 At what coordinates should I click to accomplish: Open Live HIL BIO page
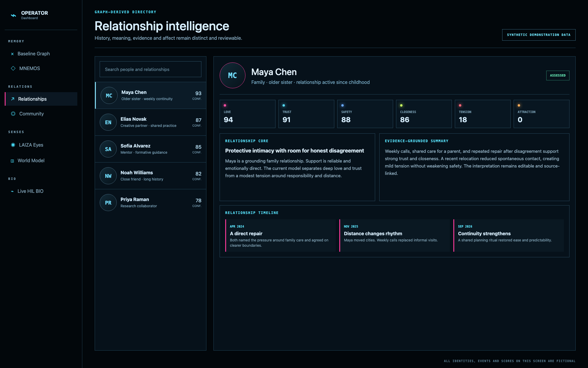coord(41,191)
